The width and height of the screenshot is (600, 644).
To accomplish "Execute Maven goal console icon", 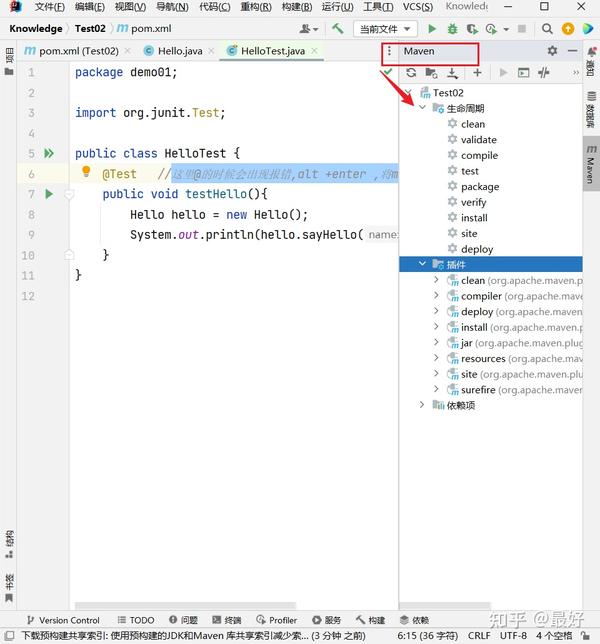I will coord(523,73).
